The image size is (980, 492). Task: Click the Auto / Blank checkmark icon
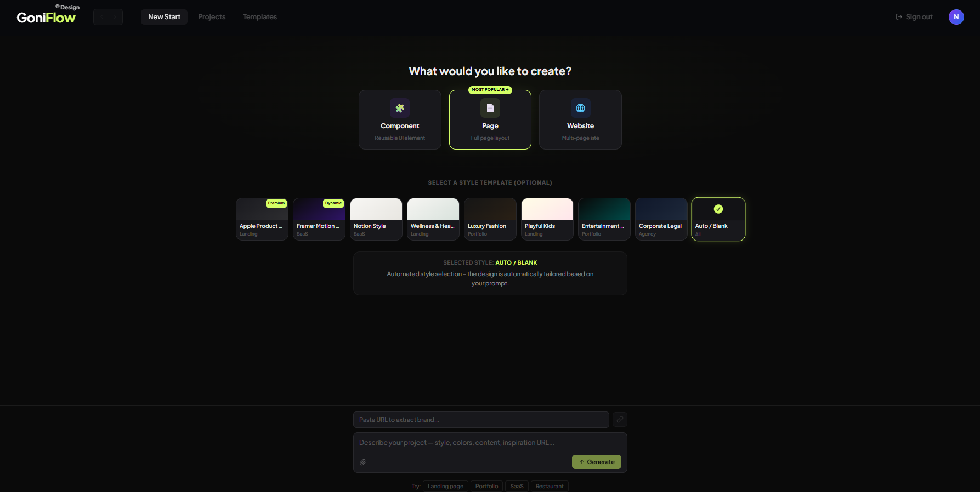pyautogui.click(x=718, y=209)
